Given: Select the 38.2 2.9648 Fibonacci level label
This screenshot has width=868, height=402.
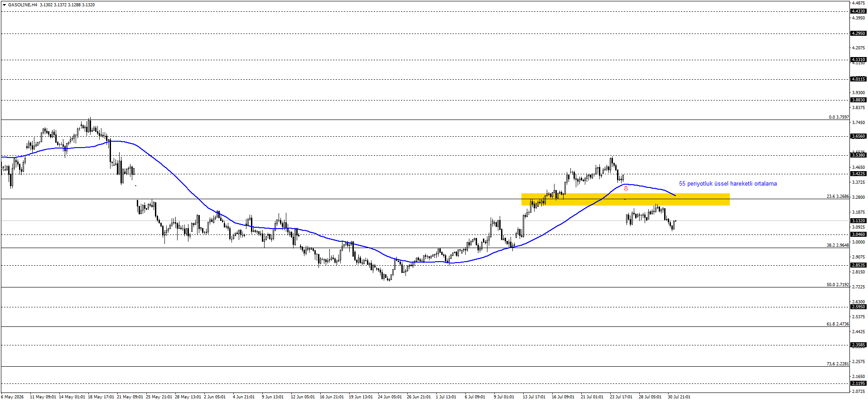Looking at the screenshot, I should coord(838,245).
